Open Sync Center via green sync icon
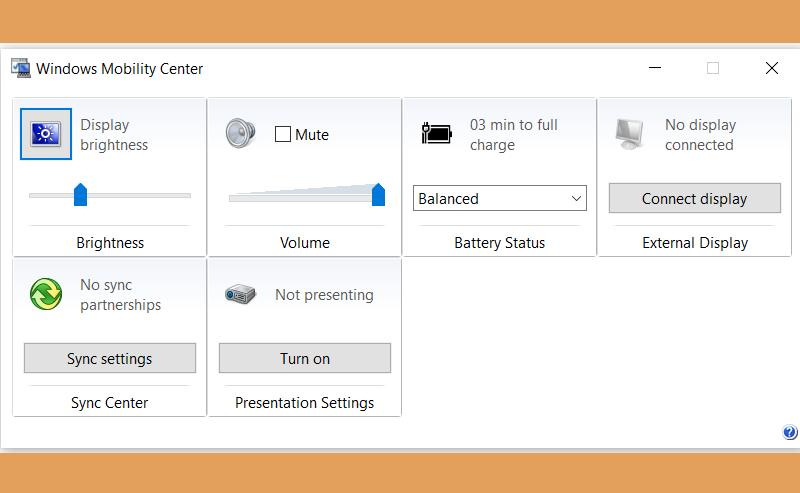 click(x=46, y=294)
